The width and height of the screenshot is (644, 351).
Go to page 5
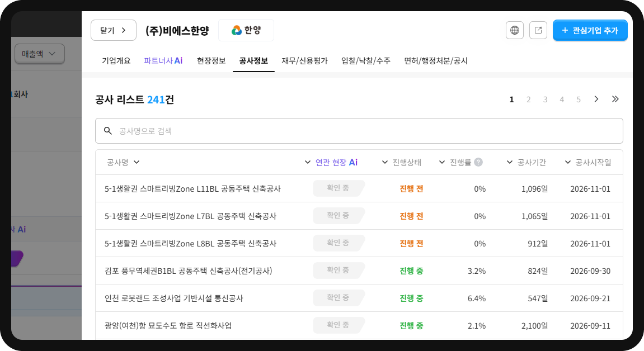[x=579, y=99]
